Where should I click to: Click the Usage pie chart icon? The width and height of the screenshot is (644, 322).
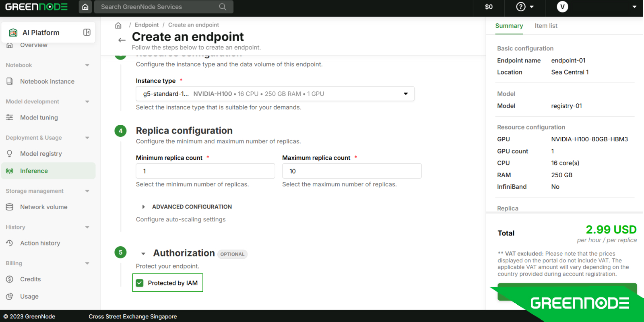tap(10, 296)
